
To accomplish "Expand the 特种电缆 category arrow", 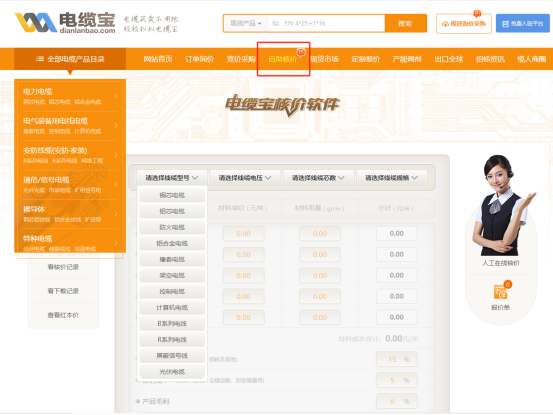I will 116,243.
